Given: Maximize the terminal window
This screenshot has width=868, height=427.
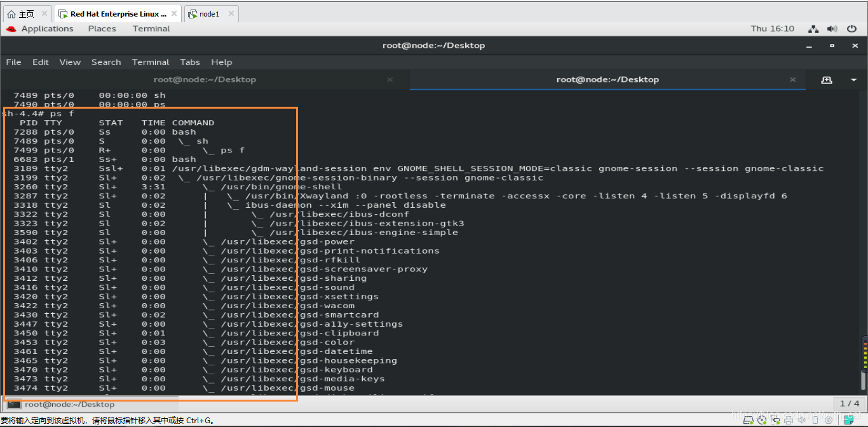Looking at the screenshot, I should point(832,46).
